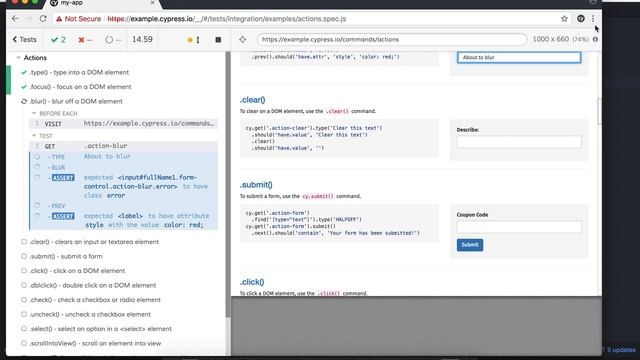Click the .submit() heading link
This screenshot has width=640, height=360.
(256, 184)
